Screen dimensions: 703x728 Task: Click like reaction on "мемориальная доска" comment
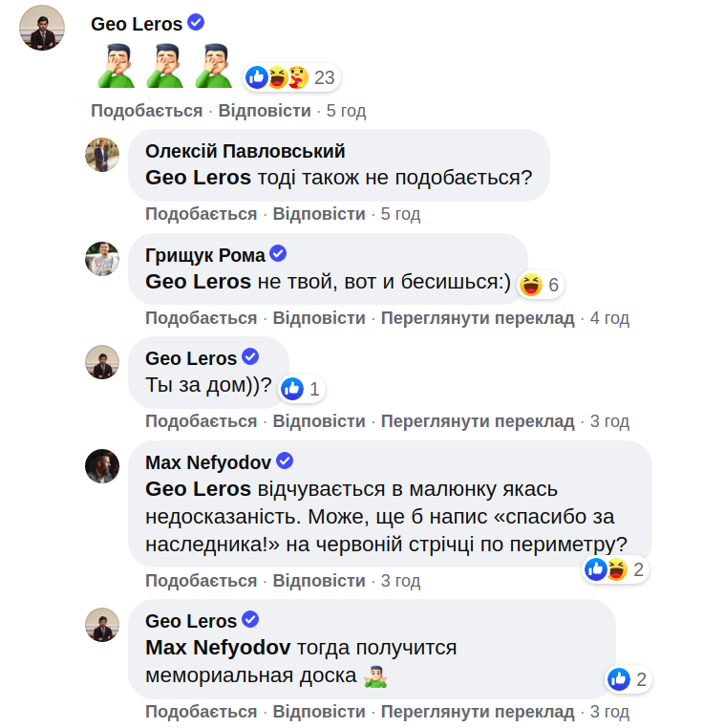[x=628, y=679]
